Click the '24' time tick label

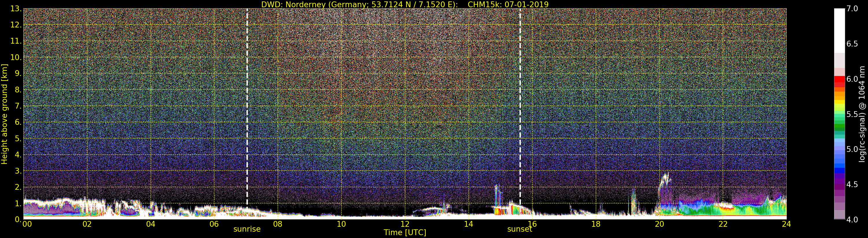[x=786, y=224]
